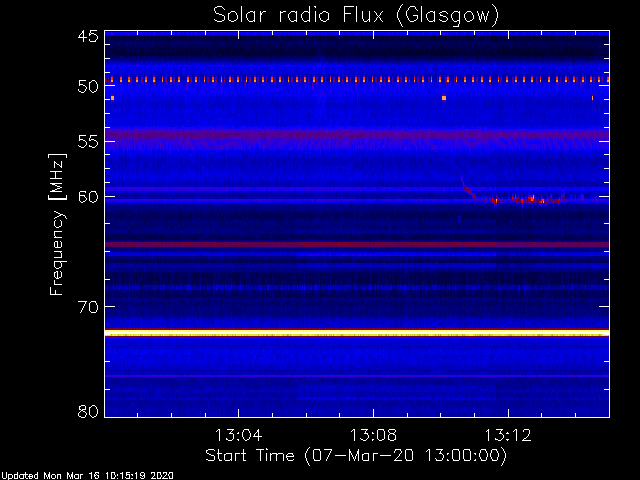640x480 pixels.
Task: Click the 80 frequency axis label
Action: pos(88,411)
